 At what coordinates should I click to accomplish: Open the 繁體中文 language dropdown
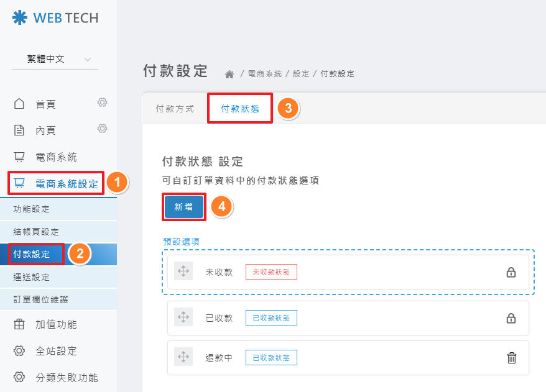tap(55, 60)
